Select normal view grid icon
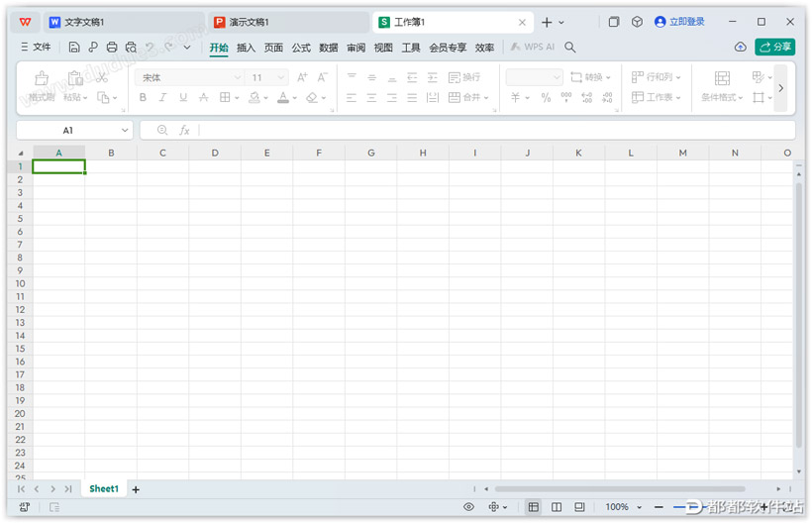Image resolution: width=812 pixels, height=523 pixels. click(x=534, y=507)
